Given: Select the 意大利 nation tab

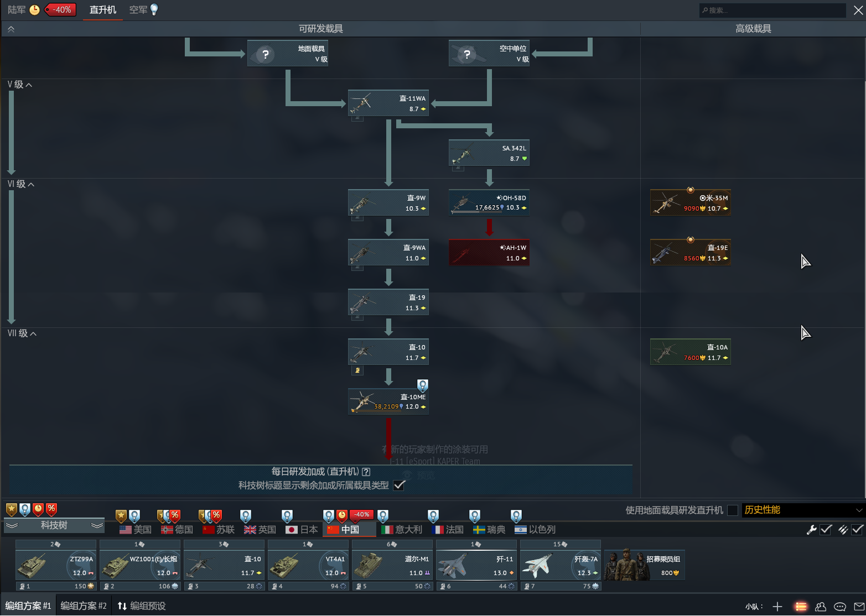Looking at the screenshot, I should click(402, 530).
